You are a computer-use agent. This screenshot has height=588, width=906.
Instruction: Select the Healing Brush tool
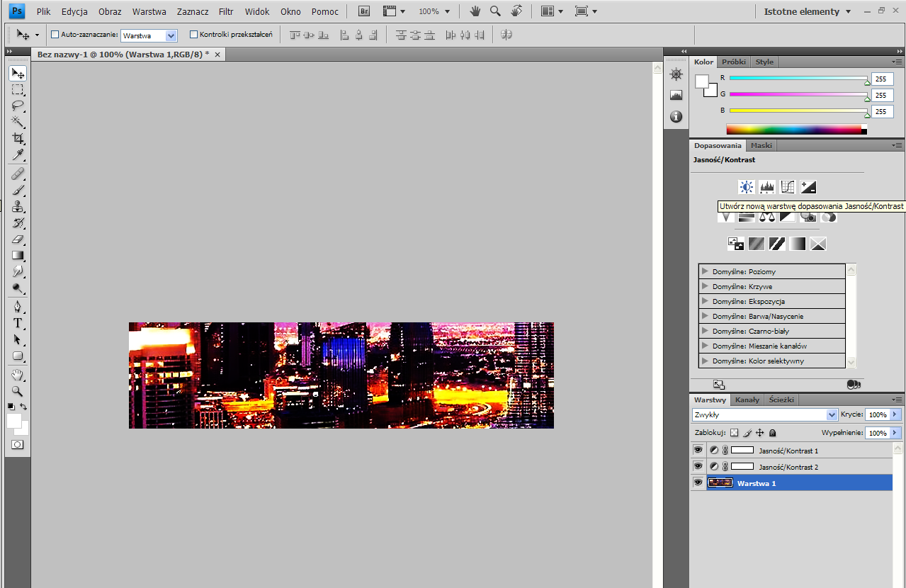click(x=18, y=174)
